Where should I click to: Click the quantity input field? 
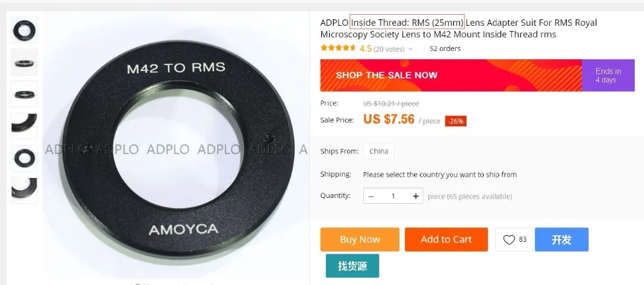[x=393, y=196]
